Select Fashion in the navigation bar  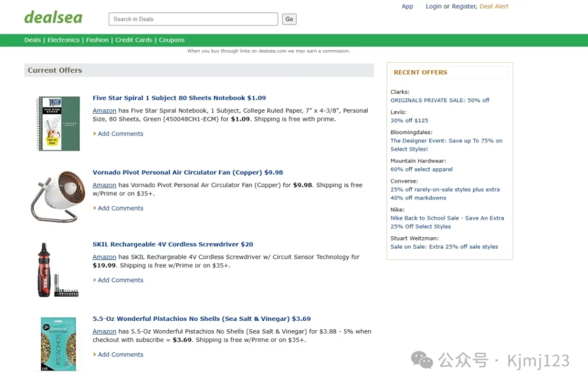97,40
